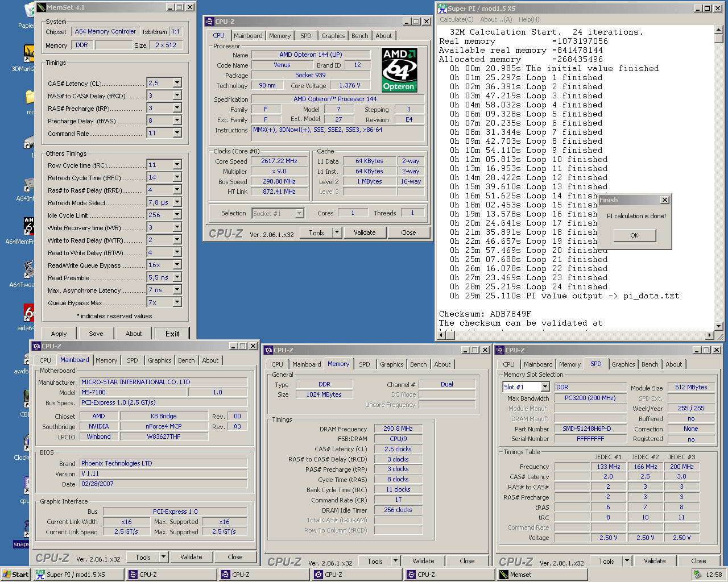Open the 3DMark desktop shortcut icon
Screen dimensions: 728x582
[28, 53]
